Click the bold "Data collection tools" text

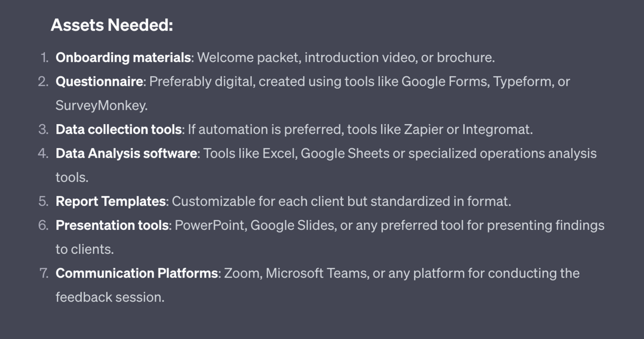tap(119, 130)
